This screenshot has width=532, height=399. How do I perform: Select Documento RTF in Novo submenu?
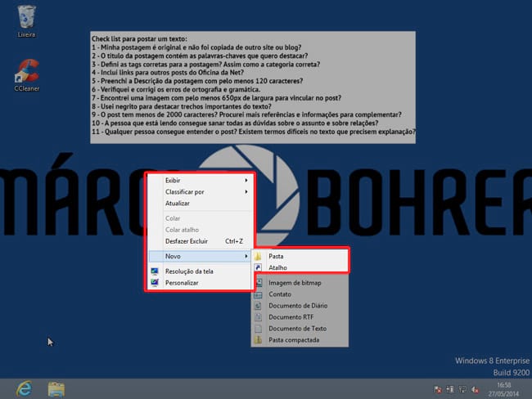(x=291, y=317)
